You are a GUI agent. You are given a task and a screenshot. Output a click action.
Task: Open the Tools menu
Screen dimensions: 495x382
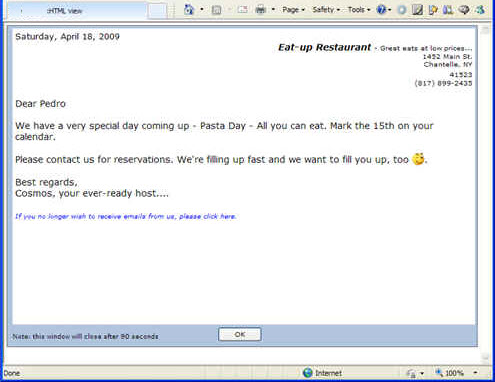pos(359,10)
